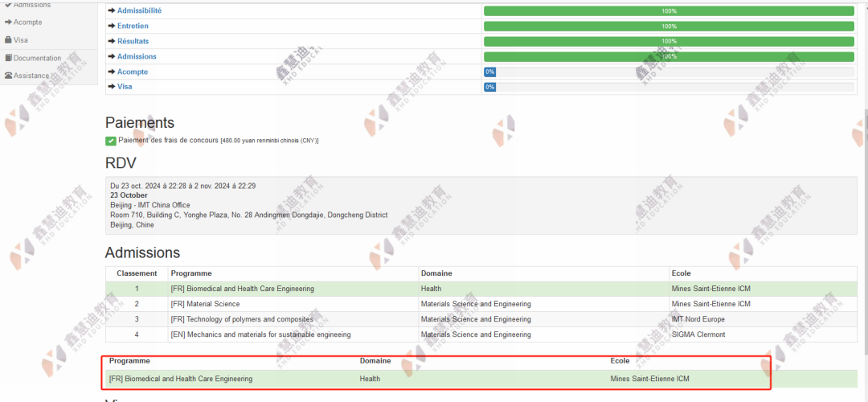The height and width of the screenshot is (402, 868).
Task: Open the Acompte step link in progress table
Action: point(133,72)
